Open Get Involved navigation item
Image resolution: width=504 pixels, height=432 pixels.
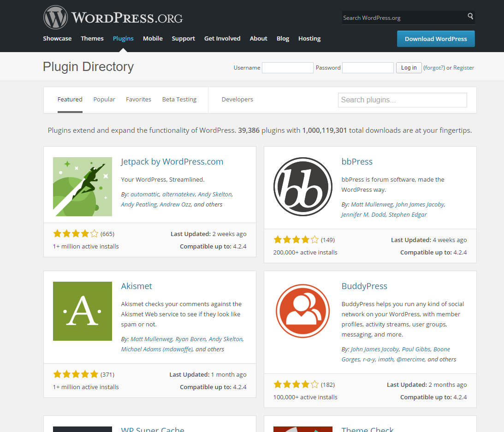222,39
